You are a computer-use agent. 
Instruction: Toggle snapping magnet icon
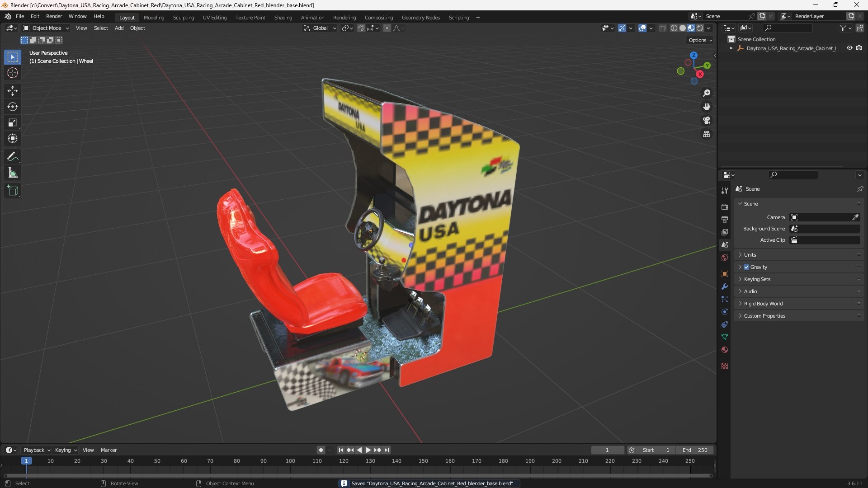[x=361, y=28]
